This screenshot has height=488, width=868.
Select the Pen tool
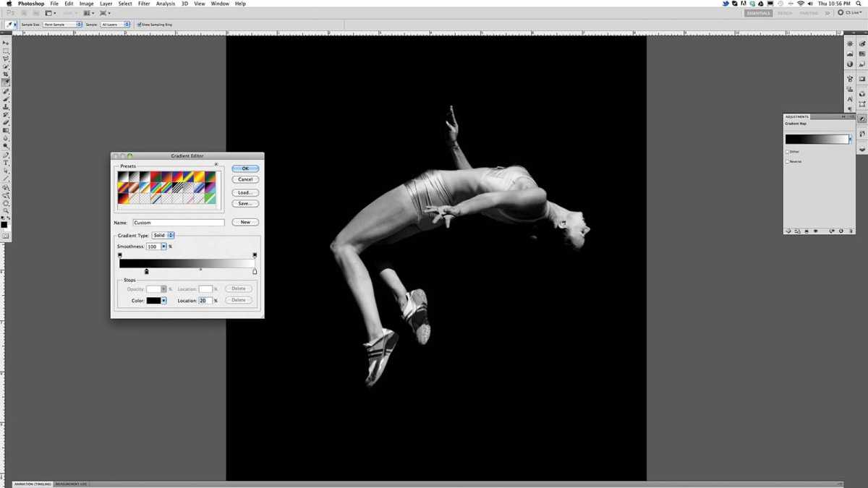pyautogui.click(x=6, y=155)
